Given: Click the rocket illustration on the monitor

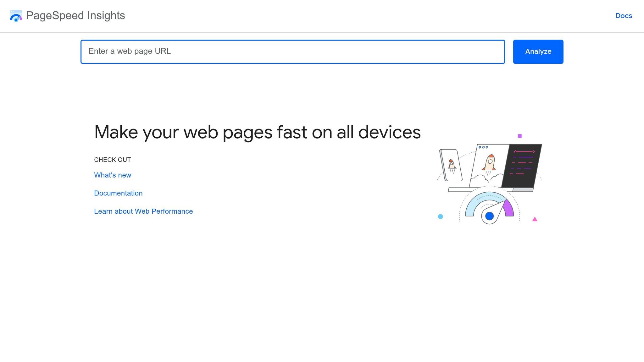Looking at the screenshot, I should (x=490, y=162).
